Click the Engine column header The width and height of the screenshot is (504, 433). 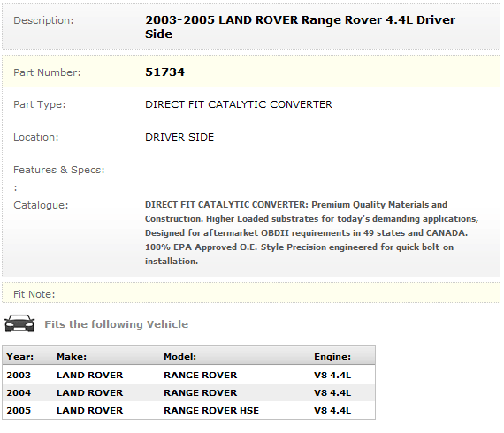coord(332,356)
